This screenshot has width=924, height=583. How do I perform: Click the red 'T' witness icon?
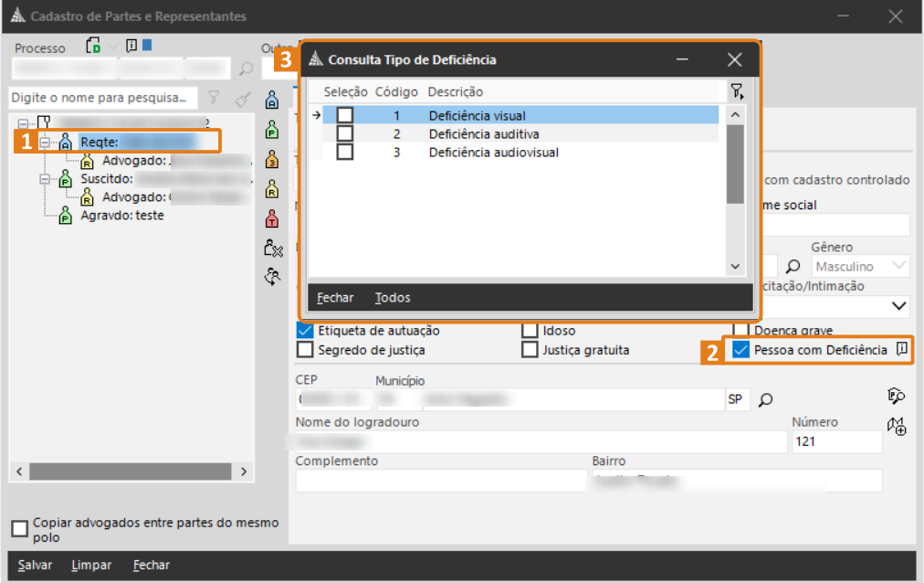[x=271, y=218]
